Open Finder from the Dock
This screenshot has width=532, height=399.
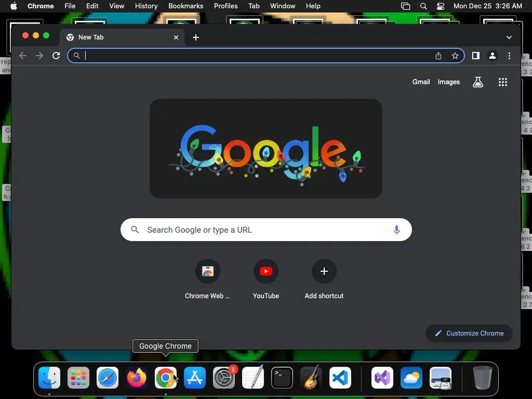click(49, 378)
